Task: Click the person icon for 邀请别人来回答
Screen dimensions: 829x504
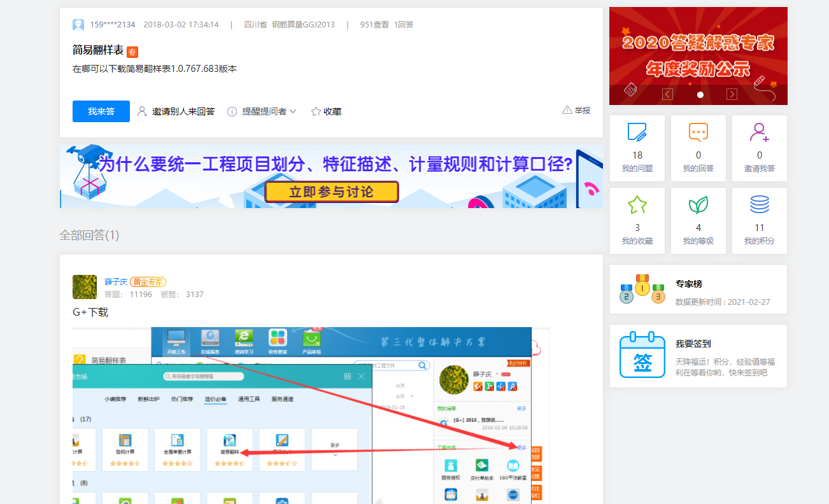Action: (143, 111)
